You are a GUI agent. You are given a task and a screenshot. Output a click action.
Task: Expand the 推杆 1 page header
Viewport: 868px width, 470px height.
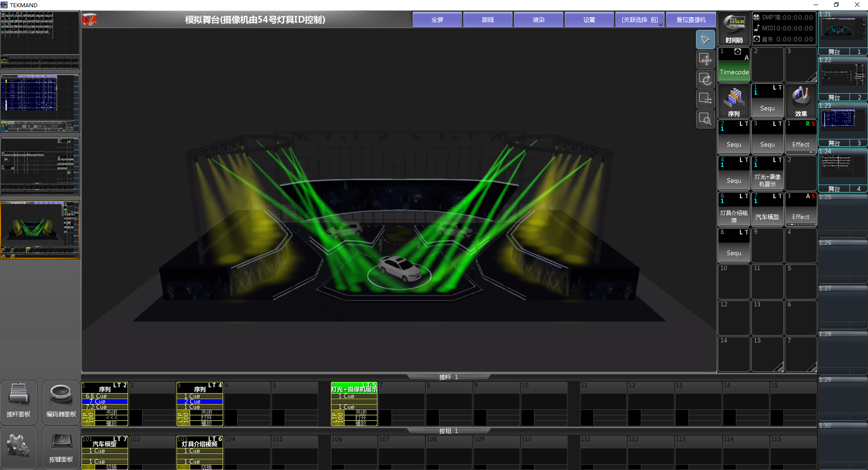pos(448,377)
